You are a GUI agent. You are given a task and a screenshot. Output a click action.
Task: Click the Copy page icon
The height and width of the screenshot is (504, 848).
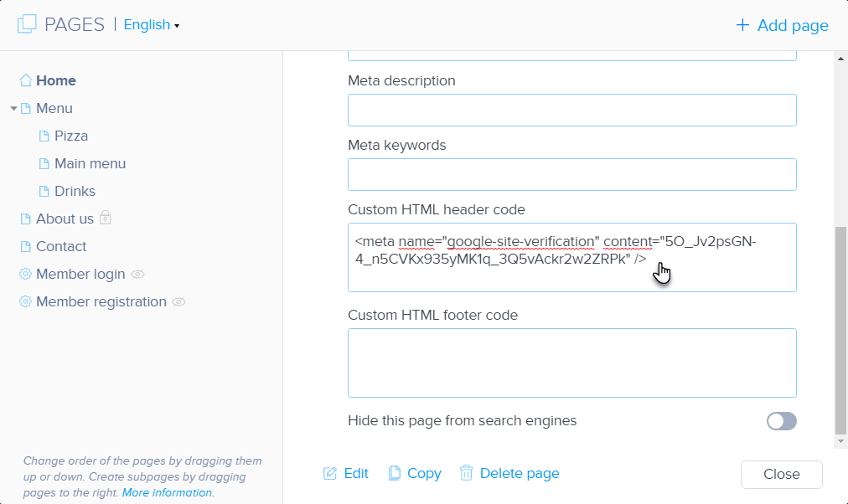point(394,473)
